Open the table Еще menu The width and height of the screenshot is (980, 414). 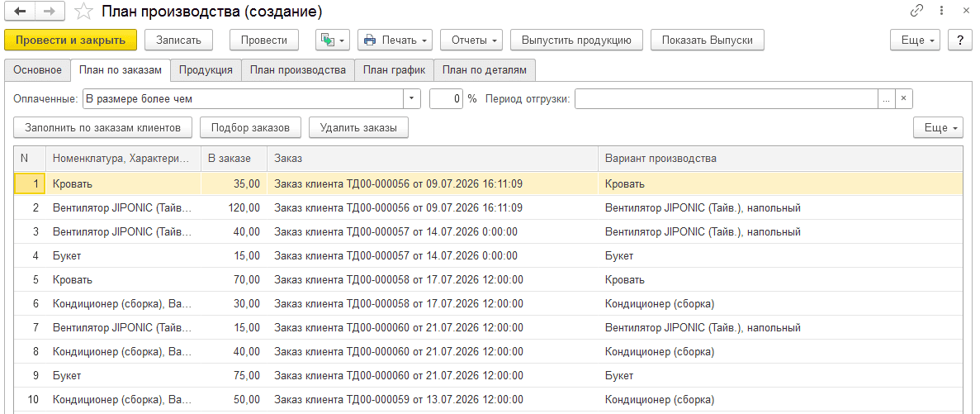940,127
